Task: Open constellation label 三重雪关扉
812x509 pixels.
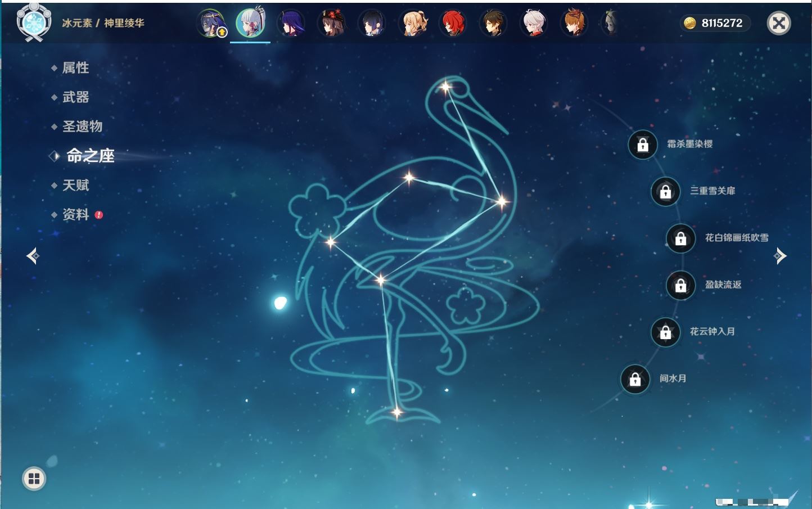Action: [712, 191]
